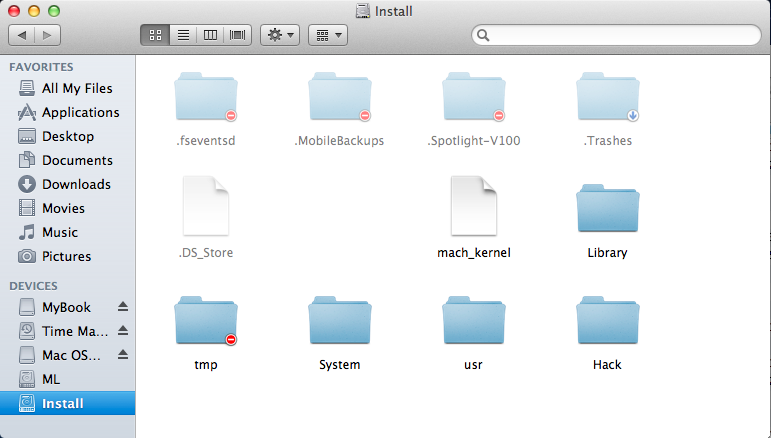
Task: Select the .MobileBackups folder icon
Action: (340, 96)
